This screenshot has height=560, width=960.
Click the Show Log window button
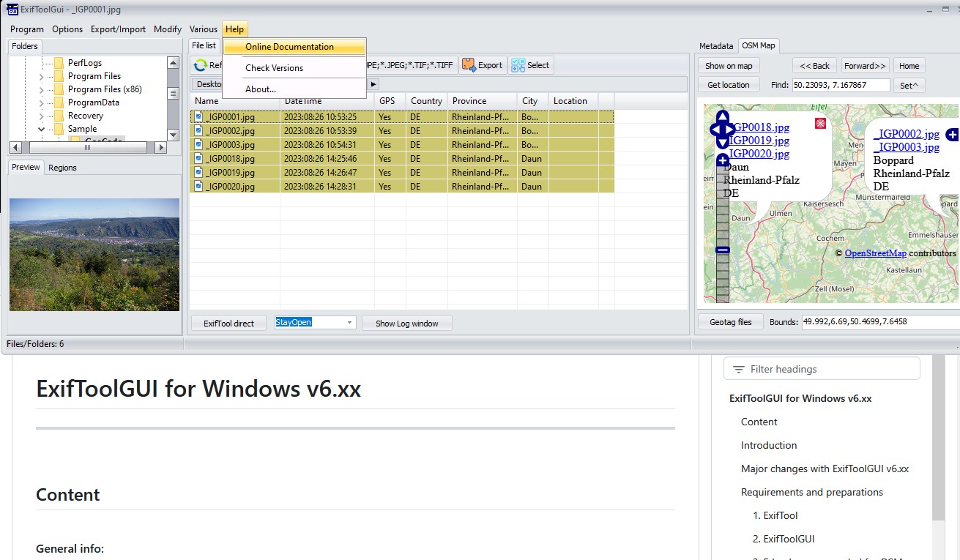coord(406,324)
